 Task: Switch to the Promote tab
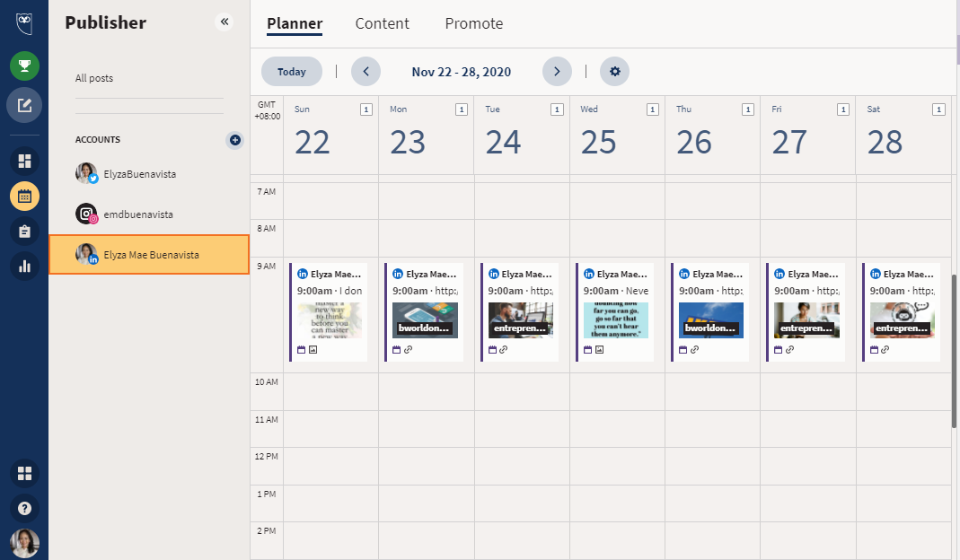(473, 24)
